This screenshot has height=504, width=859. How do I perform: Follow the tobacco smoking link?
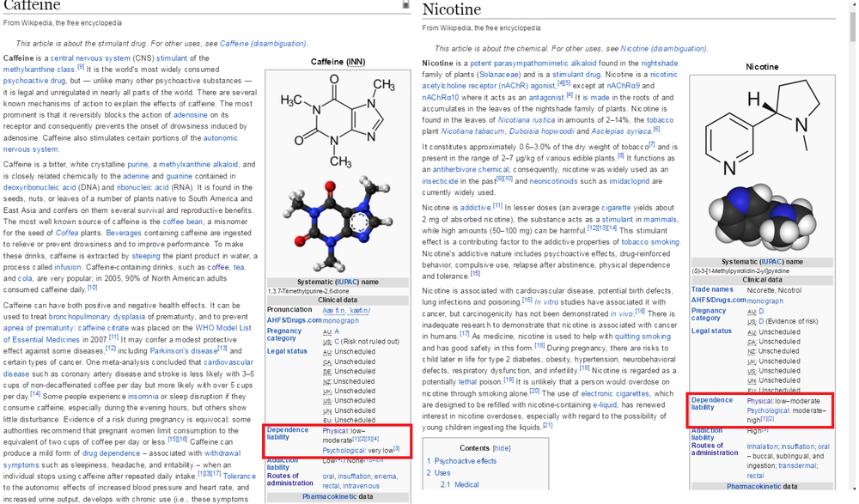650,241
